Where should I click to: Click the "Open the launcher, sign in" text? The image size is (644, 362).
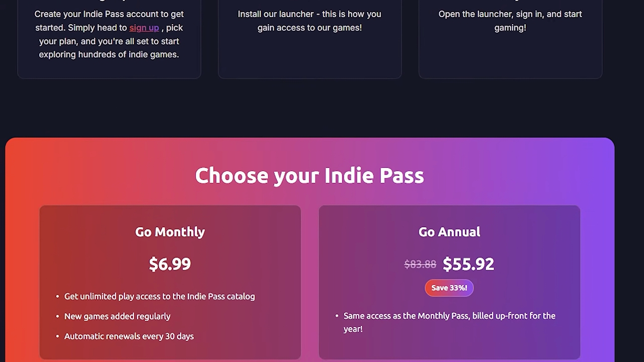(x=510, y=14)
